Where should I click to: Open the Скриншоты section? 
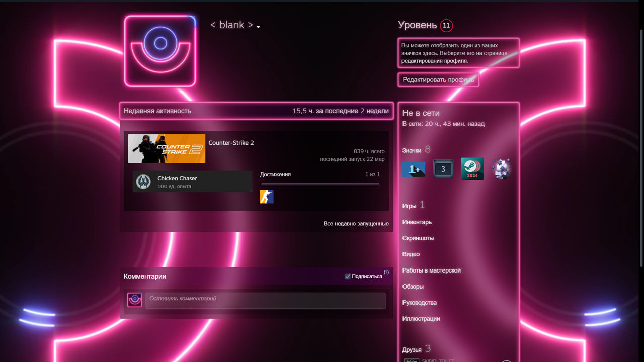tap(418, 238)
